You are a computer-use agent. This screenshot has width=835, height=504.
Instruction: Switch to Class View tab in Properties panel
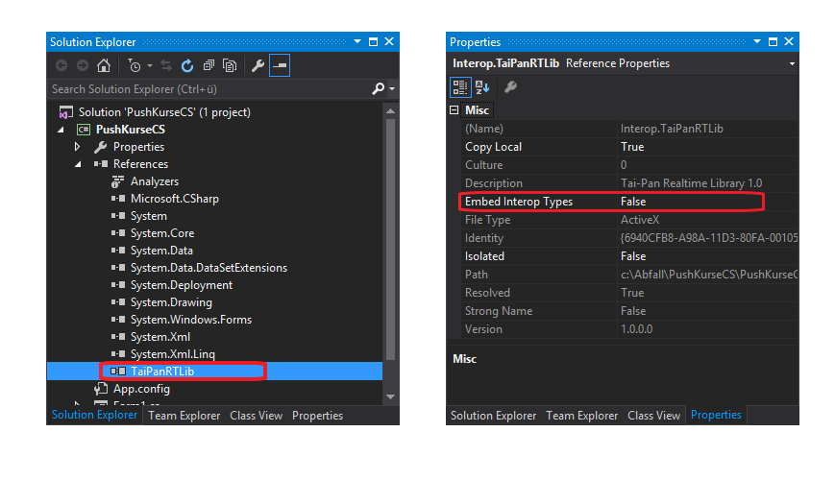pos(654,416)
